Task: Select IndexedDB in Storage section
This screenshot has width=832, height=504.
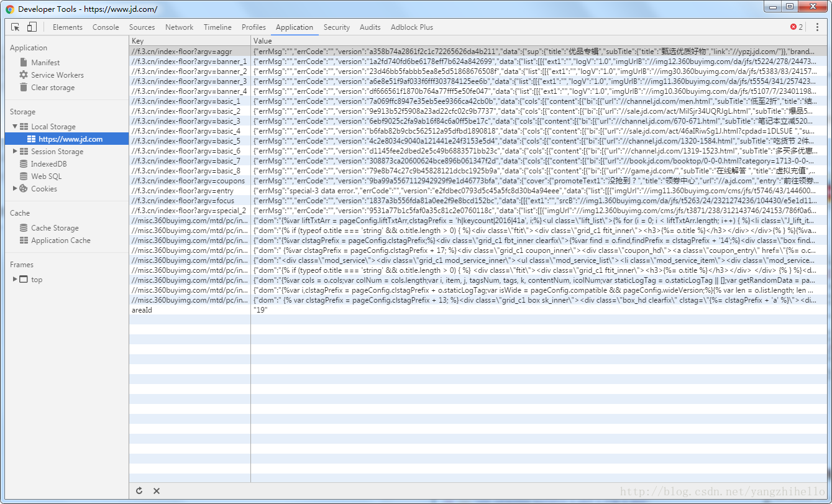Action: [x=48, y=164]
